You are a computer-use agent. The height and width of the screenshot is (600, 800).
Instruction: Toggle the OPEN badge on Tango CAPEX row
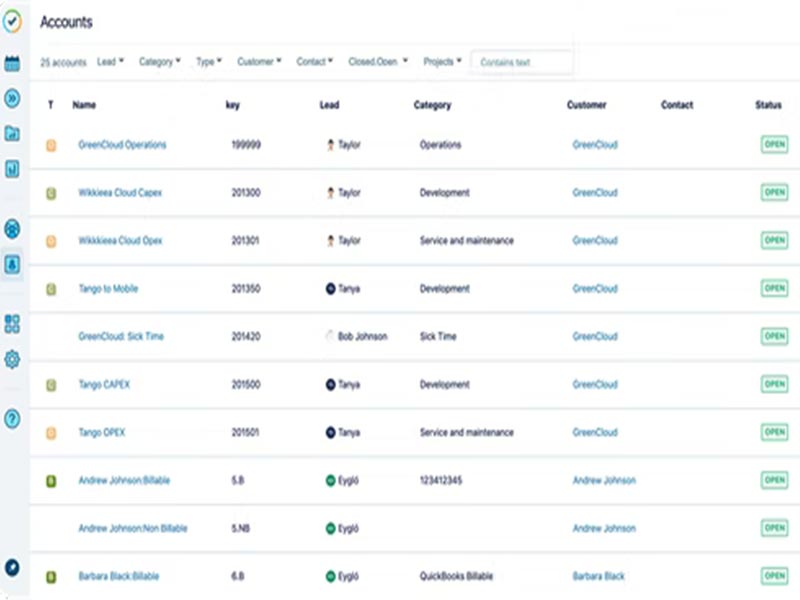(773, 384)
